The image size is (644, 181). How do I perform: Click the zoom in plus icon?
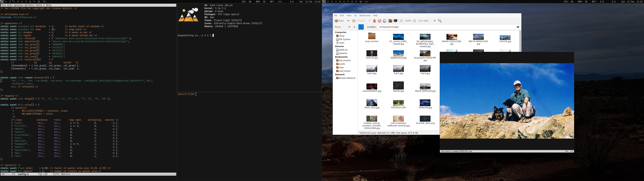tap(415, 21)
